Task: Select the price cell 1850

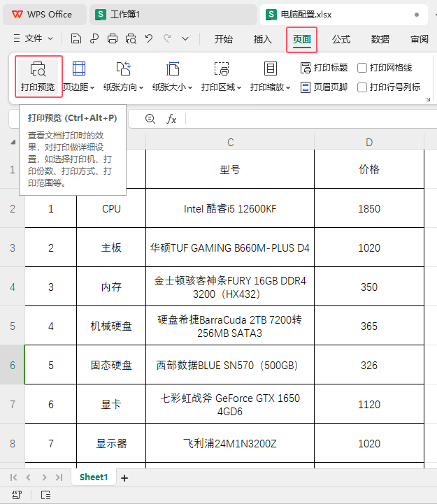Action: pos(369,208)
